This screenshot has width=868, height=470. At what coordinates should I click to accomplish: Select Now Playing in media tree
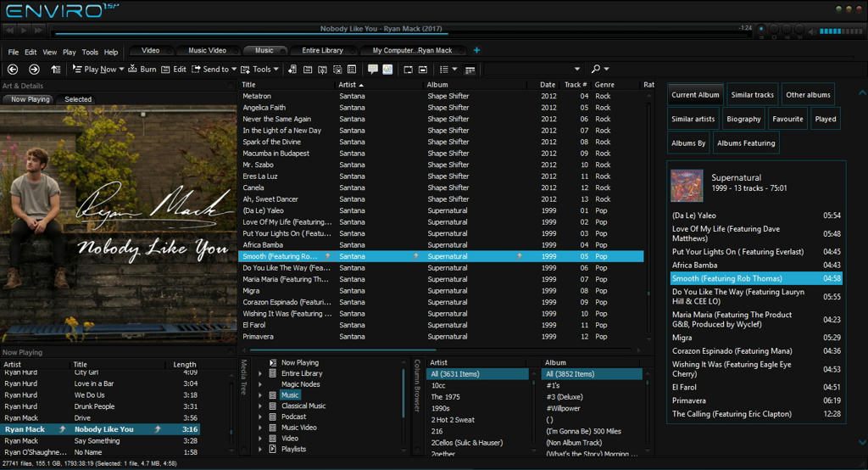point(299,362)
